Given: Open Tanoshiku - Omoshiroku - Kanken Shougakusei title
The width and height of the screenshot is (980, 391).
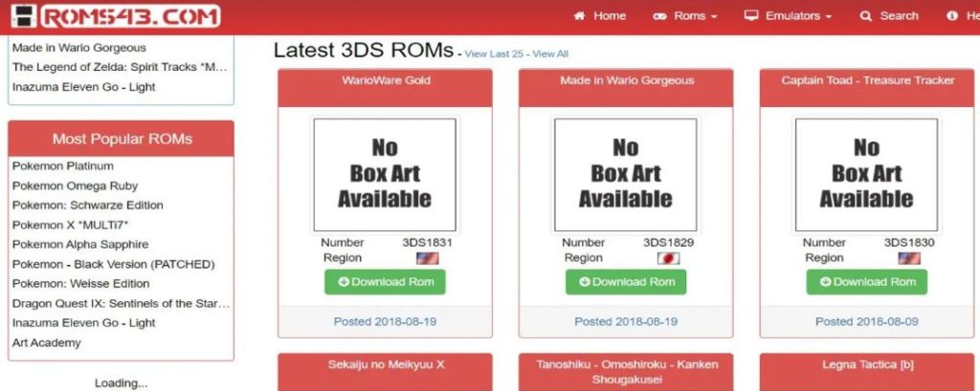Looking at the screenshot, I should (627, 372).
